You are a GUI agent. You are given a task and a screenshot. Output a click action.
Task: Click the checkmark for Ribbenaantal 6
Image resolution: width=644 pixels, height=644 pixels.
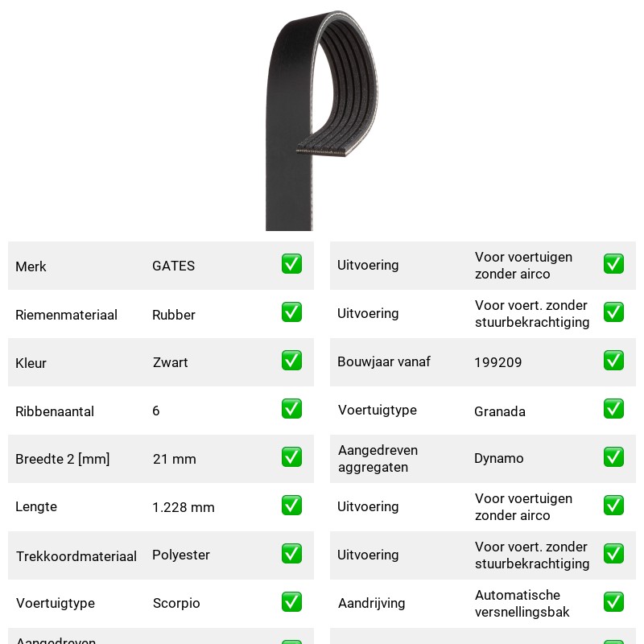(291, 409)
